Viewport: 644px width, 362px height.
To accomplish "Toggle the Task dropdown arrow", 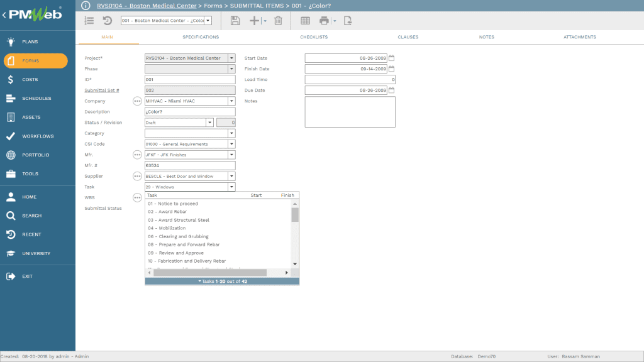I will (231, 187).
